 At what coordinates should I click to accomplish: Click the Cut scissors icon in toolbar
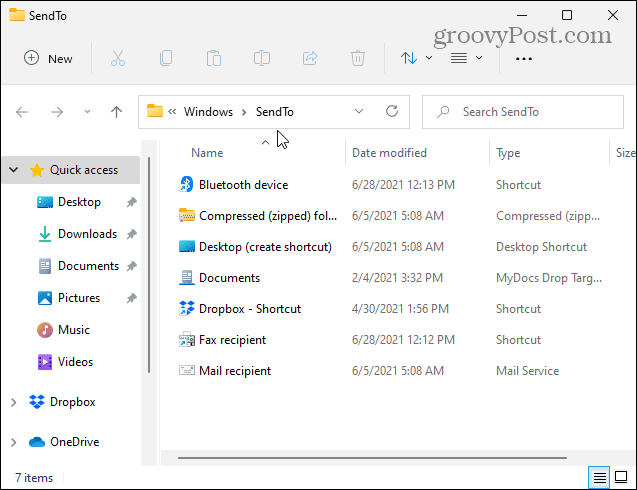[117, 58]
